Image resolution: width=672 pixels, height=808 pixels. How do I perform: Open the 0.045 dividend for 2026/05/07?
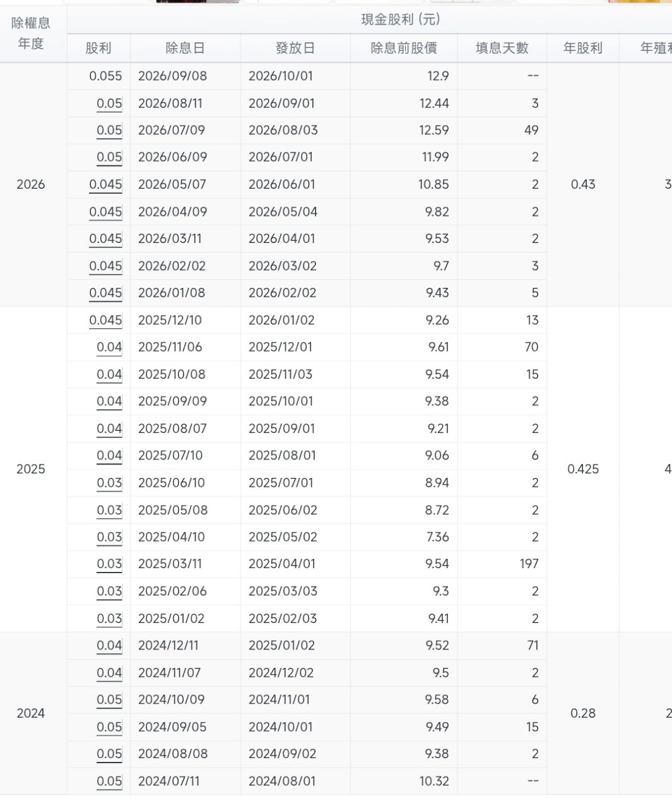(105, 185)
